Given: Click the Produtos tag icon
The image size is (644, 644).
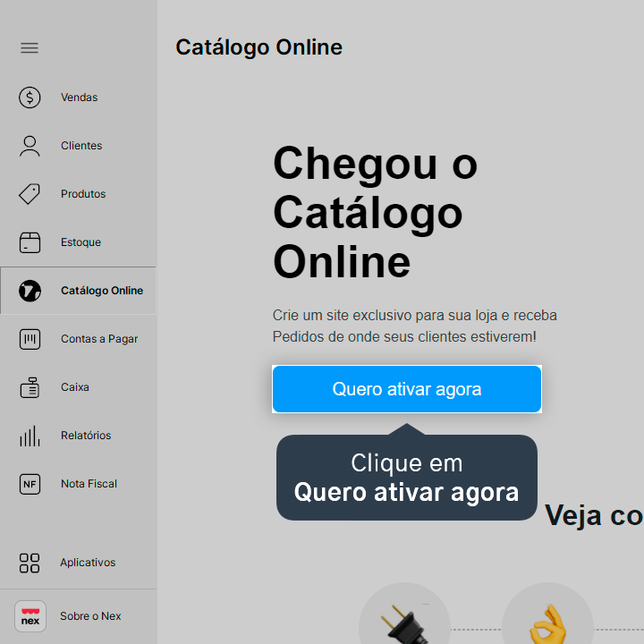Looking at the screenshot, I should pyautogui.click(x=30, y=194).
